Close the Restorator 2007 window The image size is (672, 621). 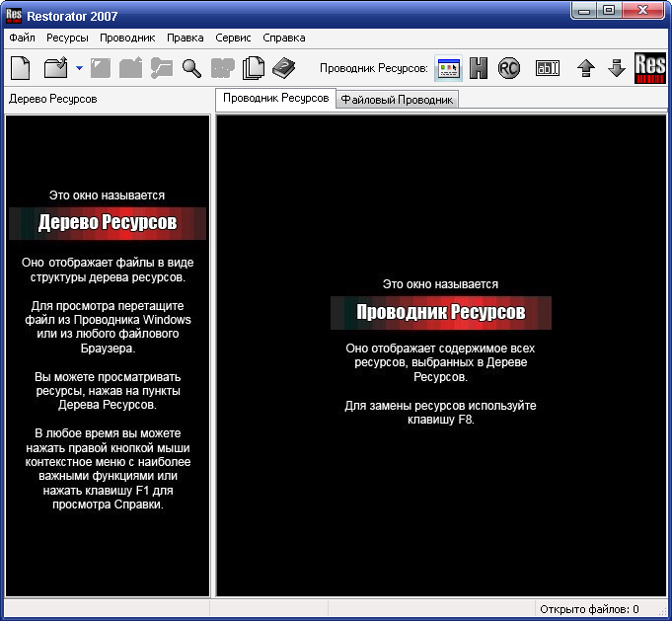pos(642,10)
